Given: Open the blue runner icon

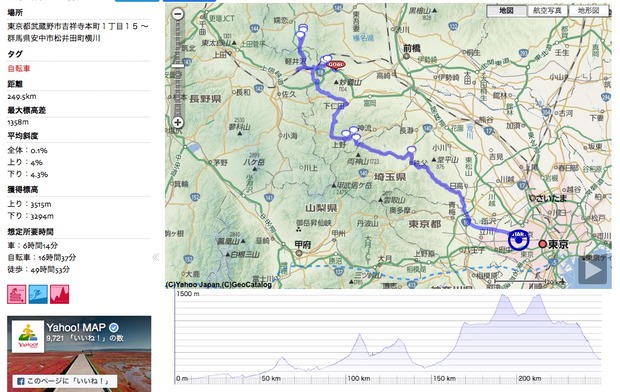Looking at the screenshot, I should click(38, 294).
